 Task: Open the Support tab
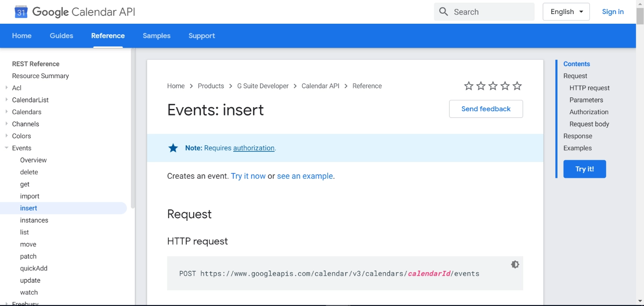202,36
